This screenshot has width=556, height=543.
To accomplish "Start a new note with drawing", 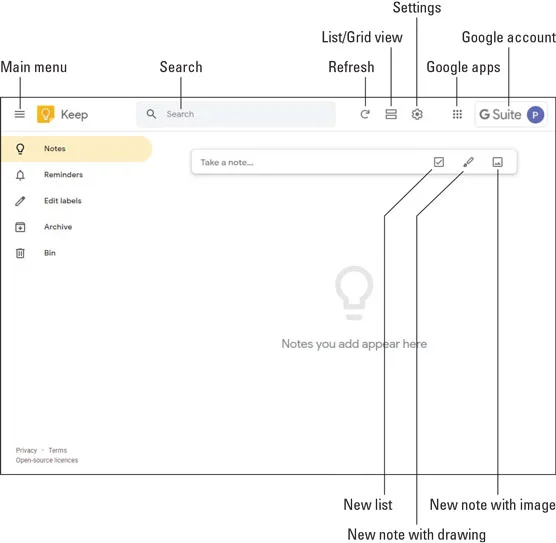I will [468, 162].
